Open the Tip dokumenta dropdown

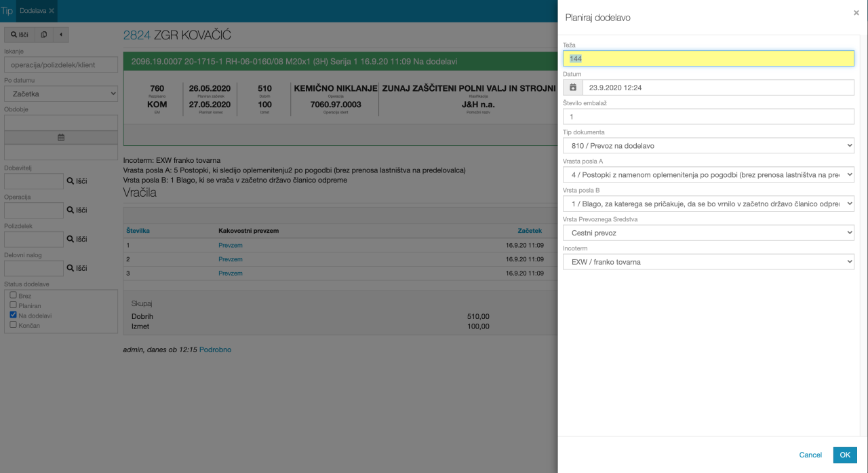[708, 145]
